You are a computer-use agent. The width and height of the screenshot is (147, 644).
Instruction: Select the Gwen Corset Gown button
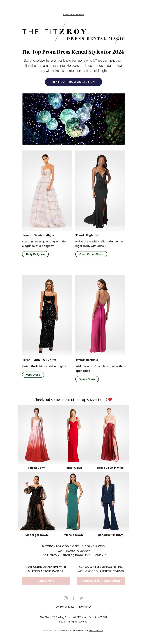[91, 254]
